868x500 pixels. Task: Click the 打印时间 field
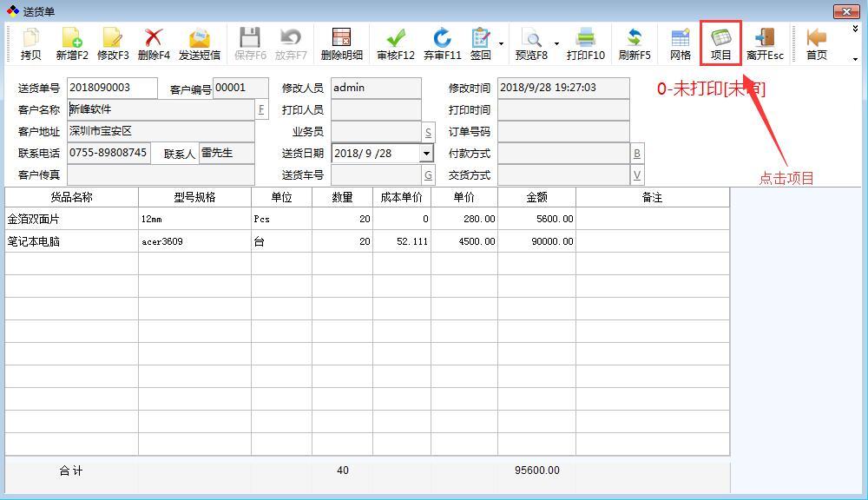point(563,109)
